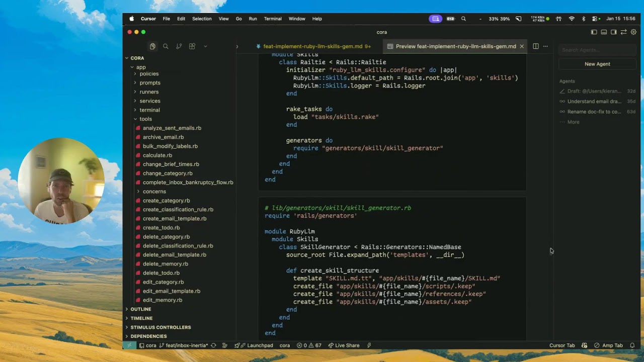
Task: Open the Run menu
Action: tap(253, 19)
